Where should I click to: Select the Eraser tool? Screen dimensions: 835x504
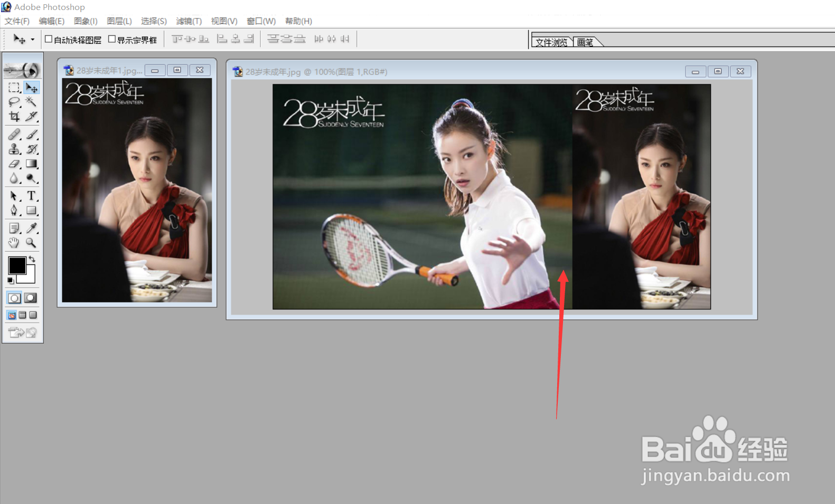pyautogui.click(x=14, y=164)
